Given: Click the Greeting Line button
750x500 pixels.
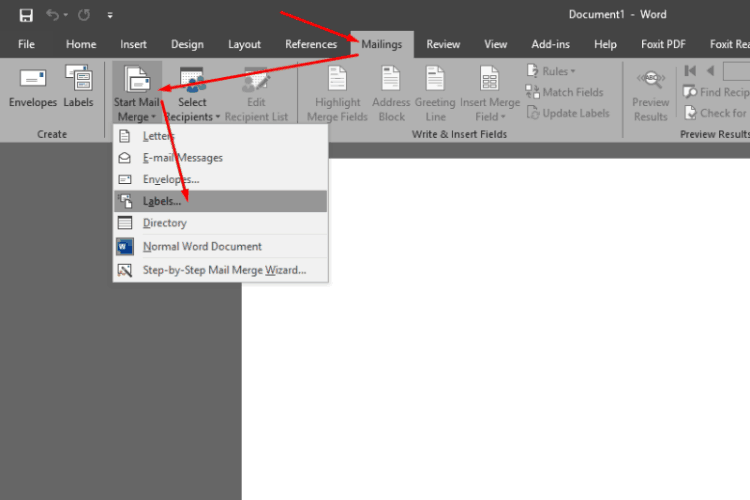Looking at the screenshot, I should pyautogui.click(x=435, y=94).
